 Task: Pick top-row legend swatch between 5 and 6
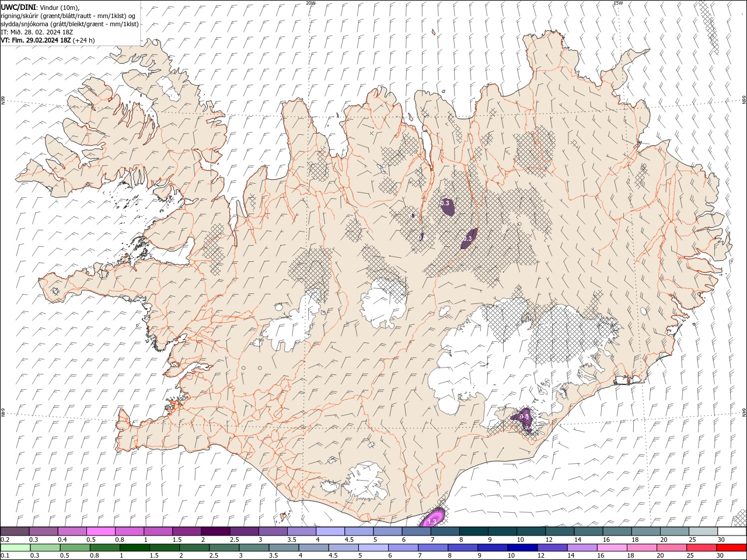coord(386,531)
